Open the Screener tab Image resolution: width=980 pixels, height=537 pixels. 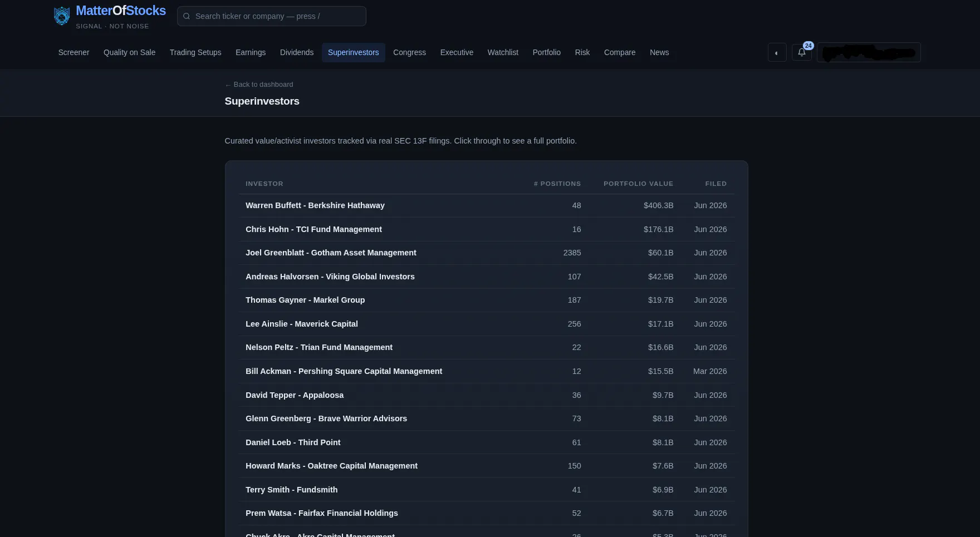(73, 52)
